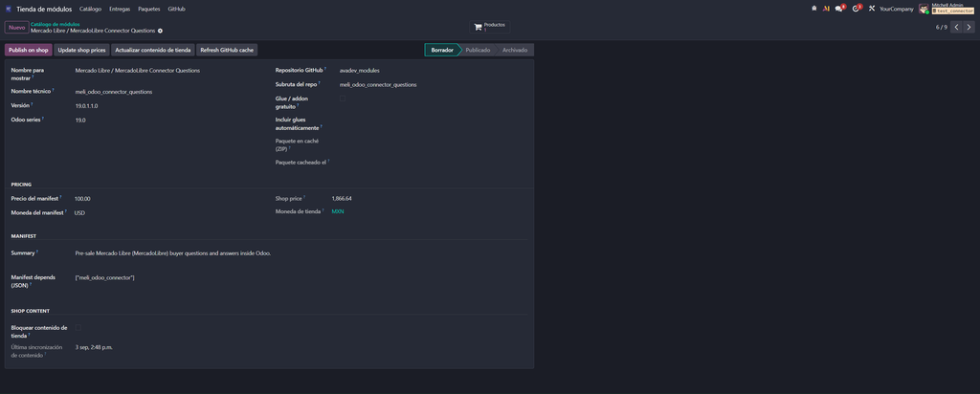Edit the Summary text field

173,252
